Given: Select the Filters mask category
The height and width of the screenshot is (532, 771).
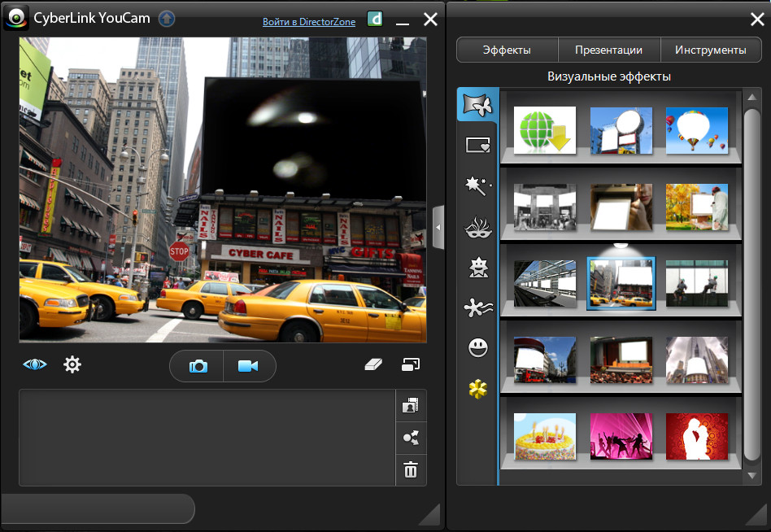Looking at the screenshot, I should (477, 228).
